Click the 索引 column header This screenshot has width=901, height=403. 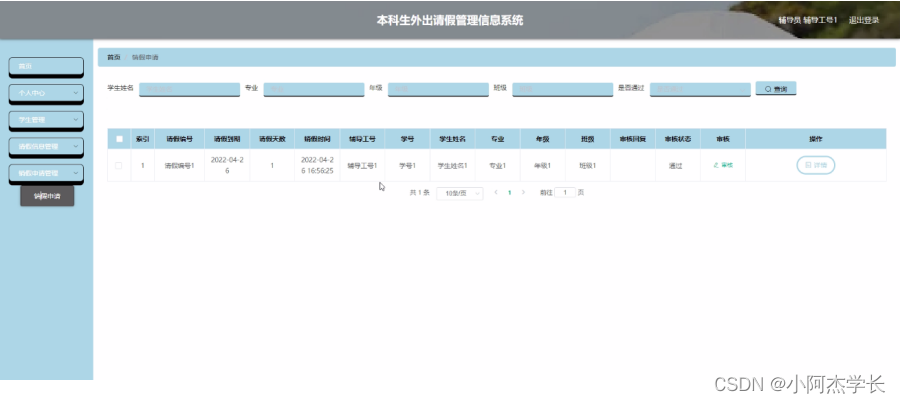pyautogui.click(x=143, y=139)
